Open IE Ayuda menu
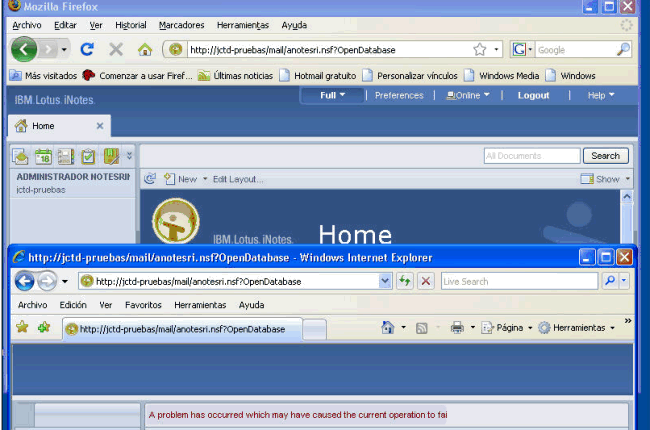The width and height of the screenshot is (650, 430). coord(251,305)
